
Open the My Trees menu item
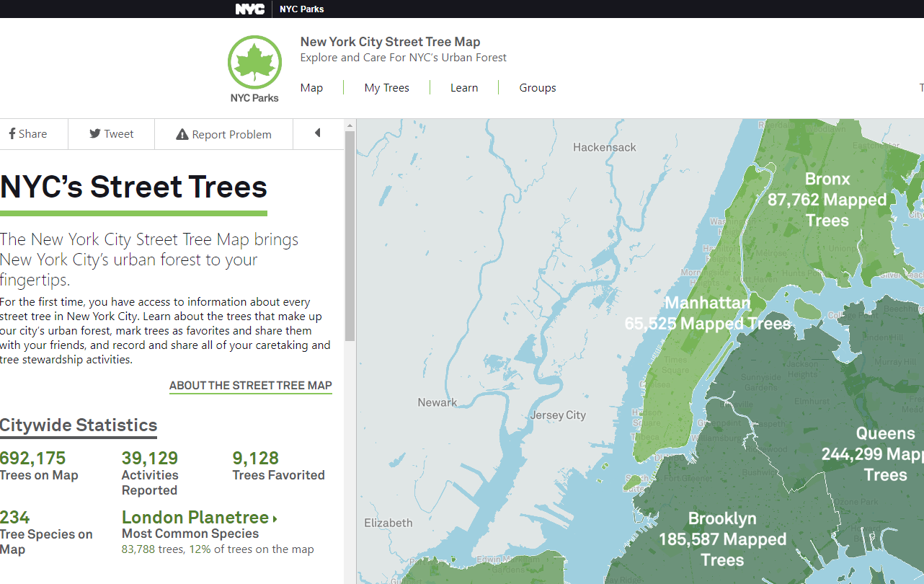point(387,88)
